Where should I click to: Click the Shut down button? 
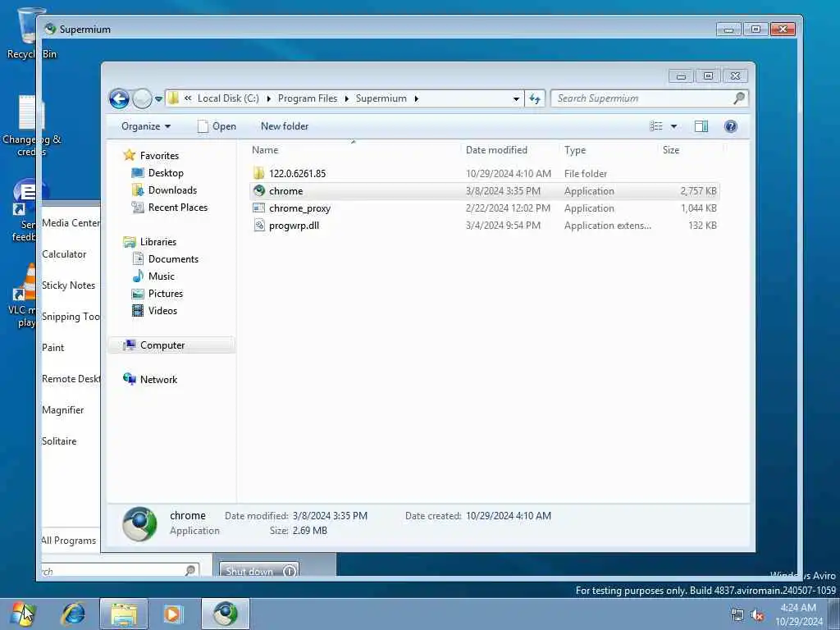(249, 571)
